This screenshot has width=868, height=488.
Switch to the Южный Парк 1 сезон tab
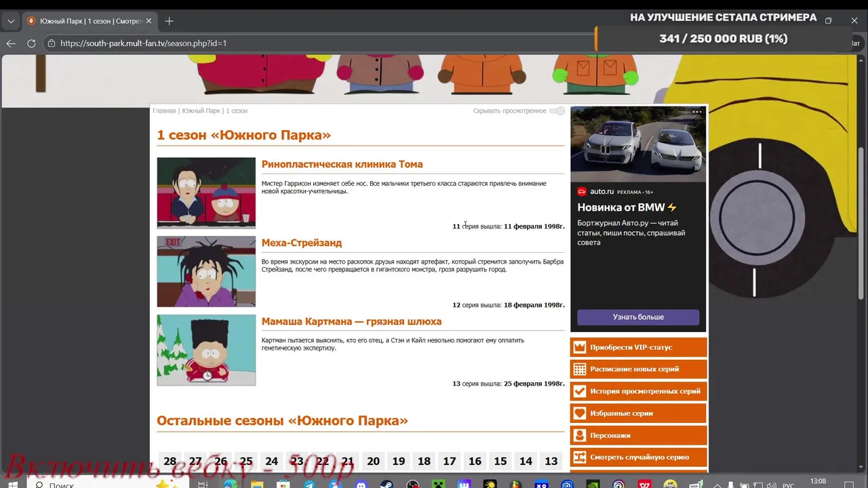click(x=89, y=21)
